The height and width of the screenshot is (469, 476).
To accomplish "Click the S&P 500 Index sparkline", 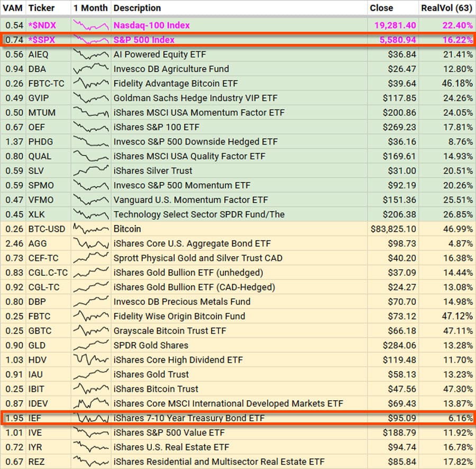I will click(x=90, y=40).
